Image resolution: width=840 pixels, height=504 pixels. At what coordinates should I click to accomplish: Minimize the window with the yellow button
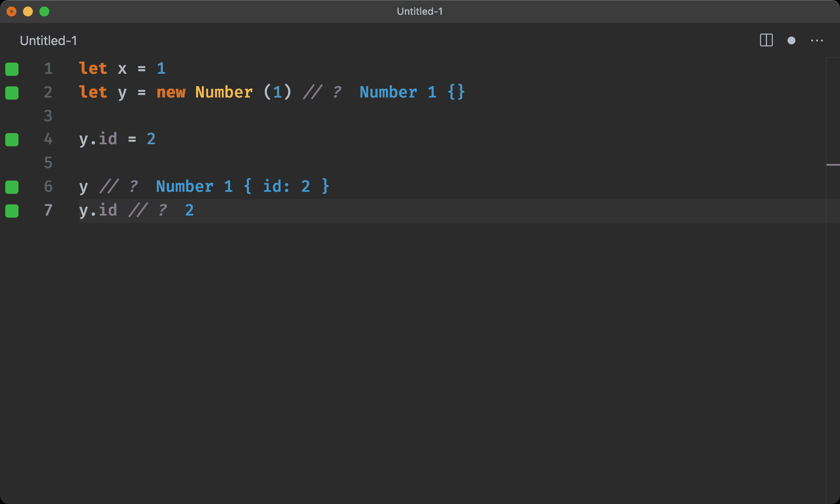tap(28, 11)
